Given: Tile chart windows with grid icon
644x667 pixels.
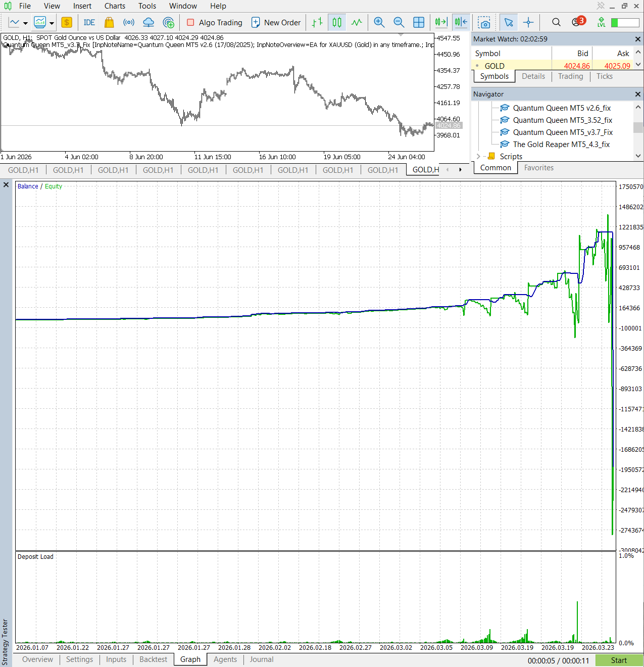Looking at the screenshot, I should click(x=419, y=22).
